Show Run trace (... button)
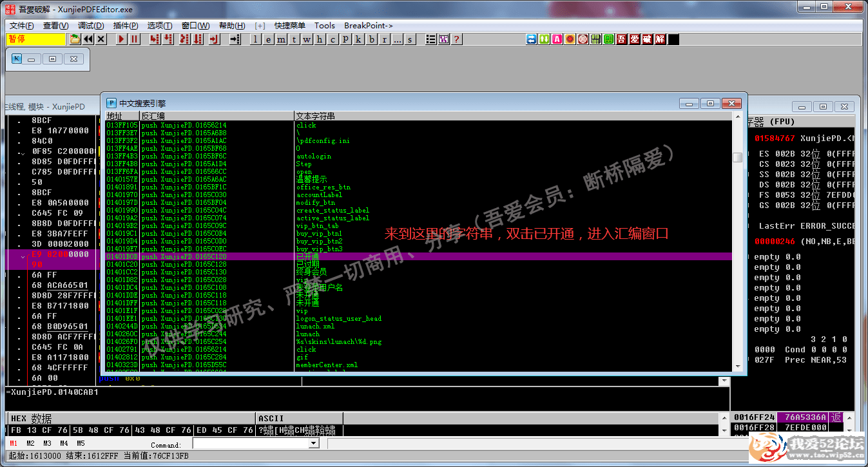This screenshot has height=467, width=868. 398,39
